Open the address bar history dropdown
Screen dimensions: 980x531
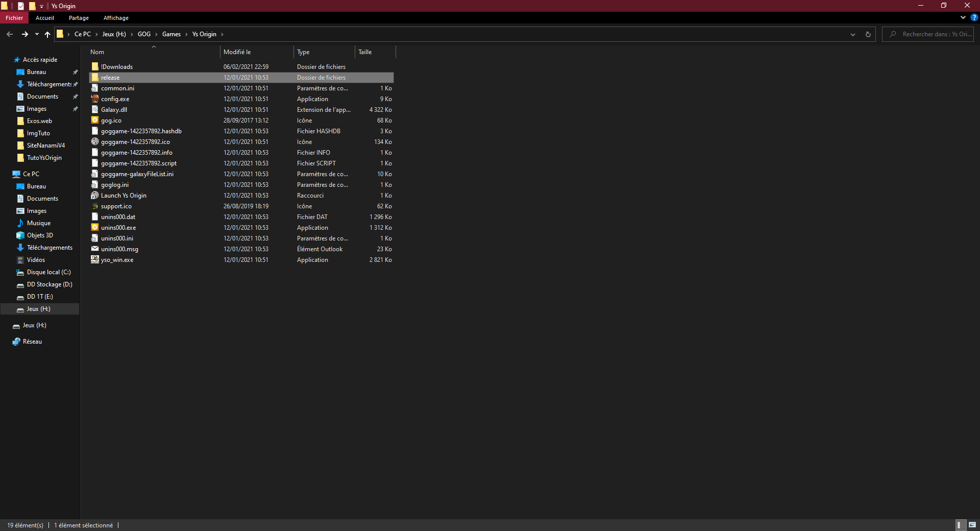(852, 34)
